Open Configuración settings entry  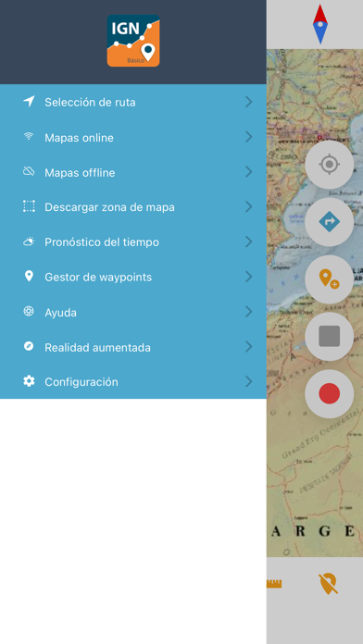point(133,381)
